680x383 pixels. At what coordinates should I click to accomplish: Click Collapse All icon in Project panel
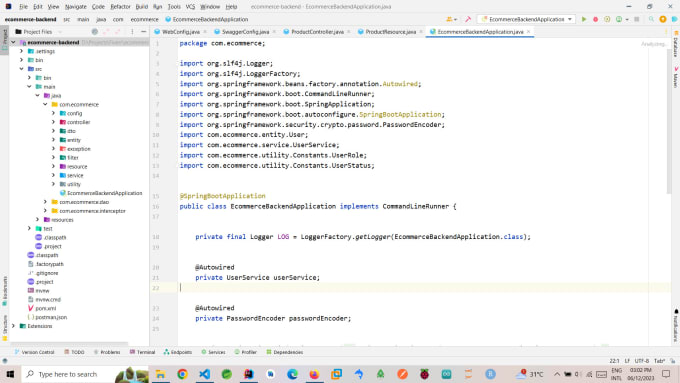click(x=118, y=32)
